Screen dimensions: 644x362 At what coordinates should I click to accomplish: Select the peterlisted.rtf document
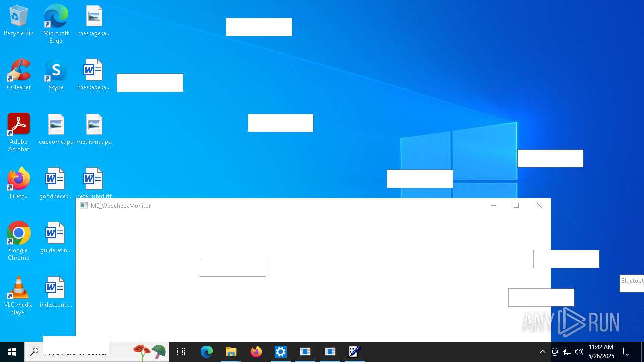point(94,183)
